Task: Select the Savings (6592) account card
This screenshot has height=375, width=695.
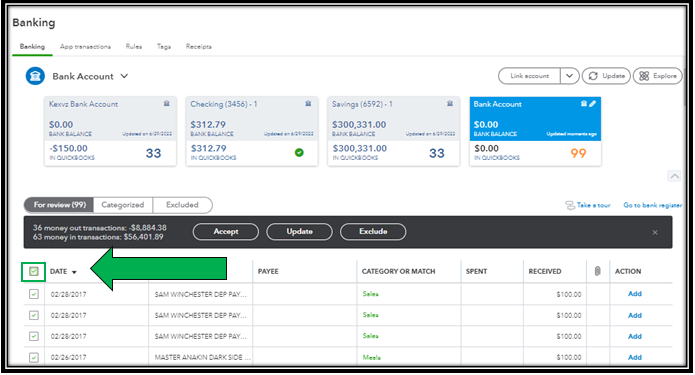Action: tap(394, 131)
